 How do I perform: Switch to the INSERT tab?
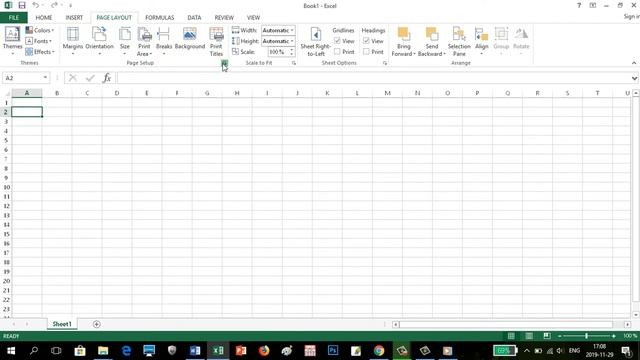(x=74, y=18)
